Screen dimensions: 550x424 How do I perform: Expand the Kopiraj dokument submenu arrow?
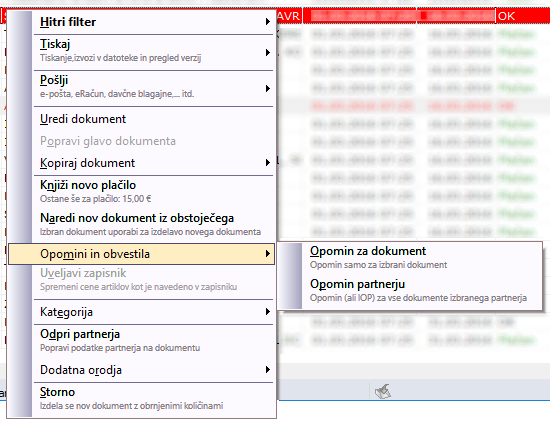point(268,163)
